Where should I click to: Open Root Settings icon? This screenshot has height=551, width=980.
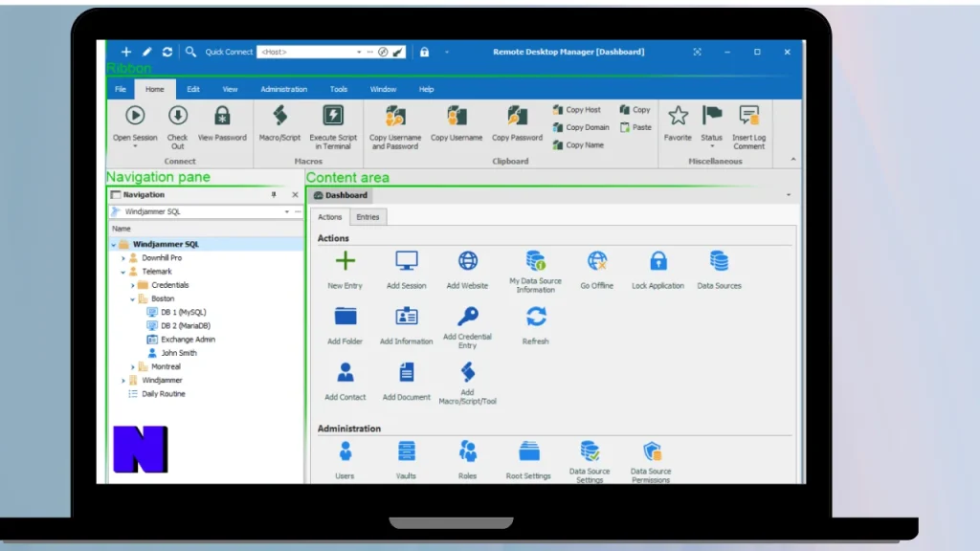tap(528, 452)
